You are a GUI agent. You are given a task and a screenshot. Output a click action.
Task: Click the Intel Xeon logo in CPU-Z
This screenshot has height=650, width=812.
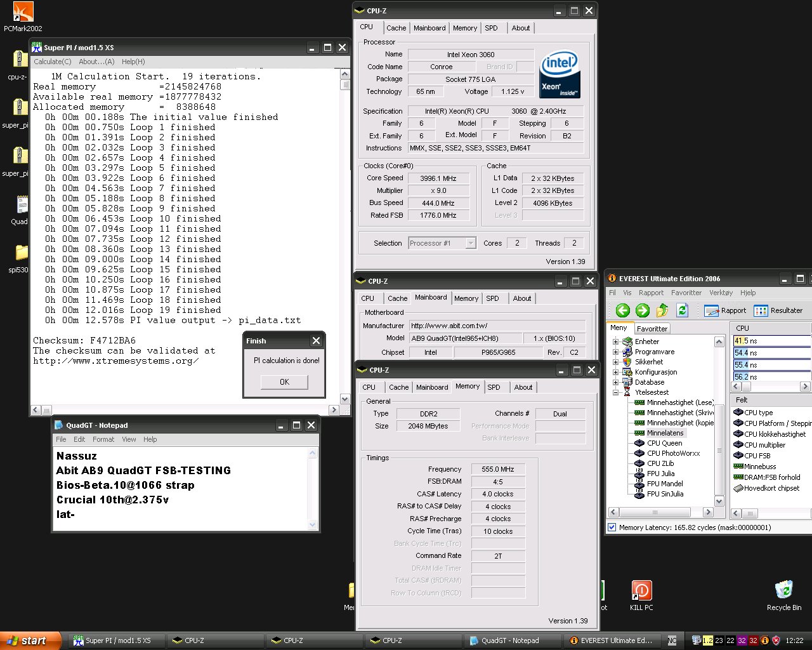click(560, 75)
